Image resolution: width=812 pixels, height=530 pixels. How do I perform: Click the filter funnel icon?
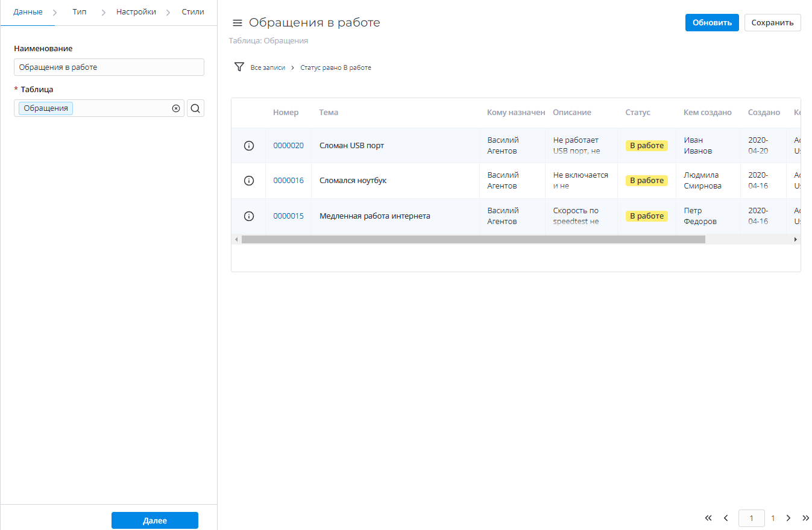(x=239, y=67)
